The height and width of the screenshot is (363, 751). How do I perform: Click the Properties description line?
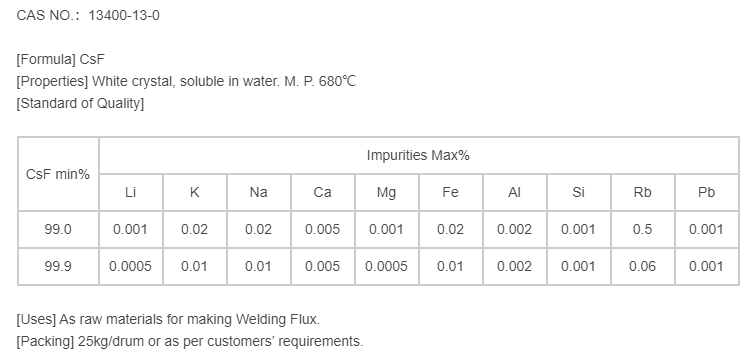186,81
